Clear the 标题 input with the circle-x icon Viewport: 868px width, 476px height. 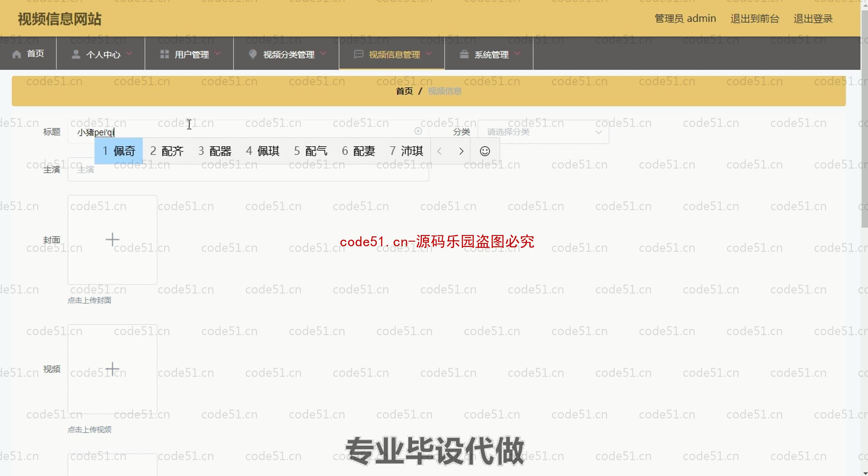click(418, 131)
